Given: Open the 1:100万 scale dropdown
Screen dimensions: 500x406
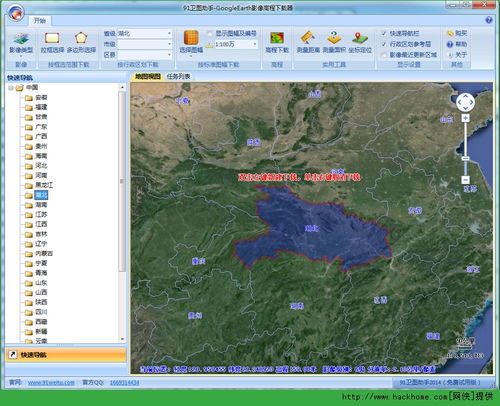Looking at the screenshot, I should pos(236,44).
